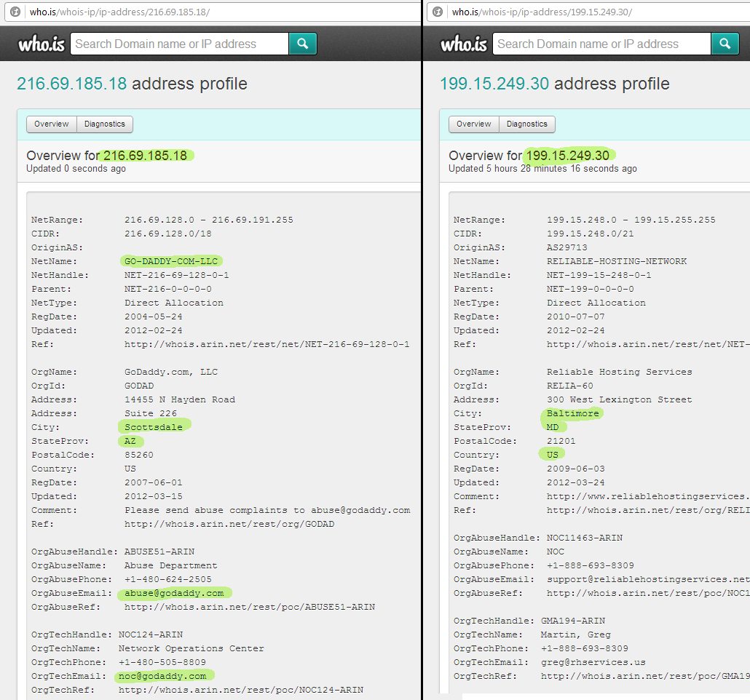
Task: Focus the left window's domain search field
Action: click(179, 44)
